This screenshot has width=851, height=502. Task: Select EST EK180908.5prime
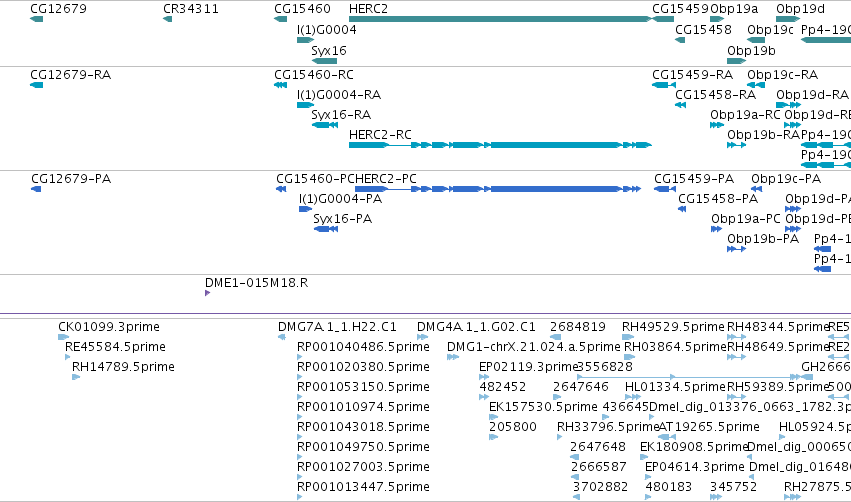pyautogui.click(x=694, y=447)
